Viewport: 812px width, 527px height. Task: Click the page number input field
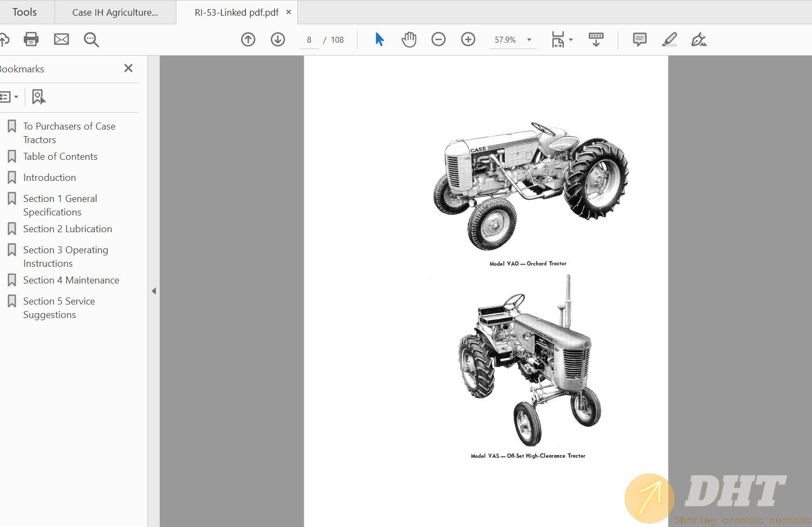(309, 39)
